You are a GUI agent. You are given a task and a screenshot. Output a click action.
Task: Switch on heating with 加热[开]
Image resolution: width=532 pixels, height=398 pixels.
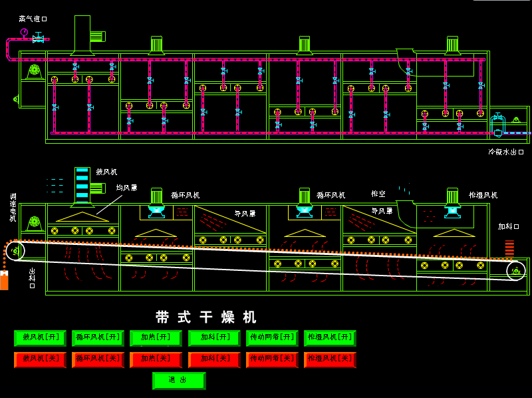[156, 337]
